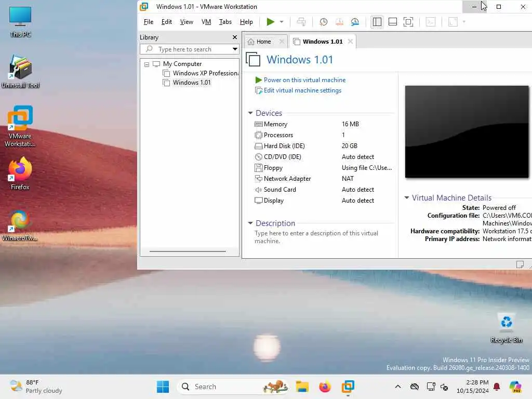Open the Windows Start menu
532x399 pixels.
(163, 387)
